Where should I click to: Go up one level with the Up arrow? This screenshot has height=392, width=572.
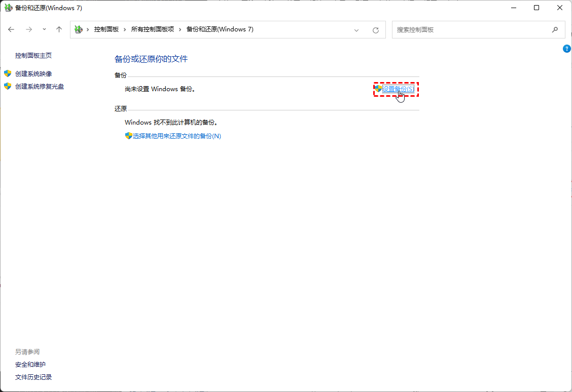(59, 29)
